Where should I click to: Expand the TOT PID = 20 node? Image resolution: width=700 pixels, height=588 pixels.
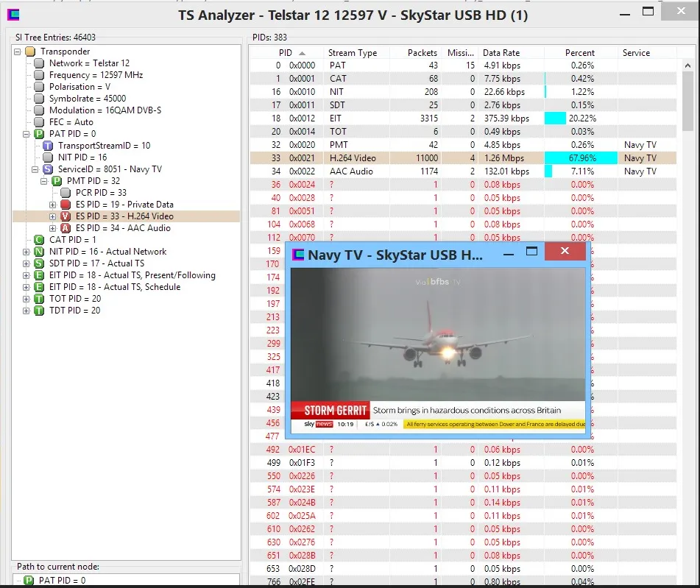[26, 299]
